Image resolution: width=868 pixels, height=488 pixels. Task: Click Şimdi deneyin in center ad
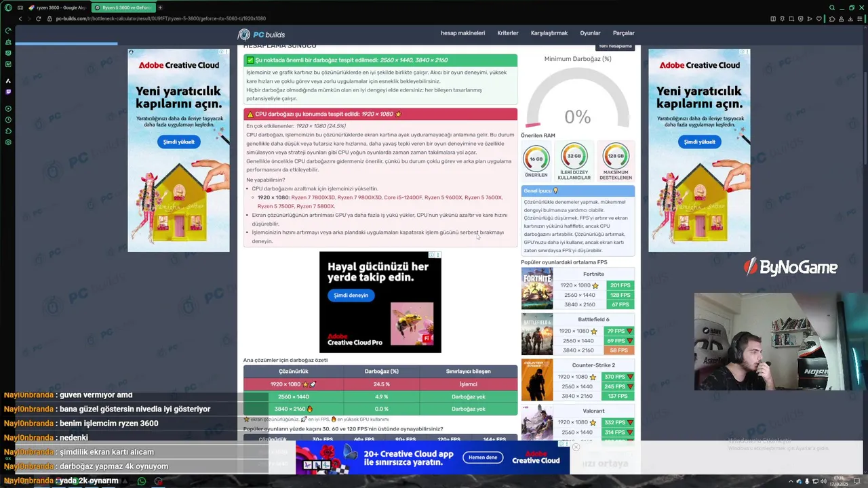351,296
